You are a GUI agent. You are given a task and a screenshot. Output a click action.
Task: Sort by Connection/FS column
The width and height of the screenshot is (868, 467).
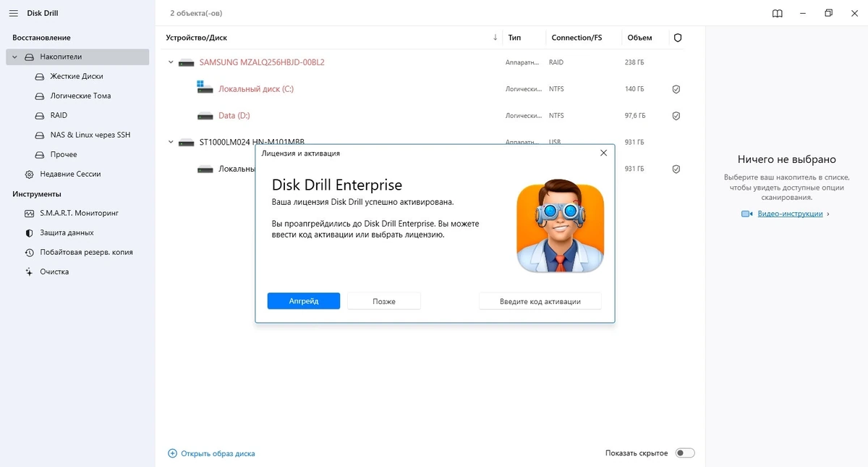coord(576,38)
